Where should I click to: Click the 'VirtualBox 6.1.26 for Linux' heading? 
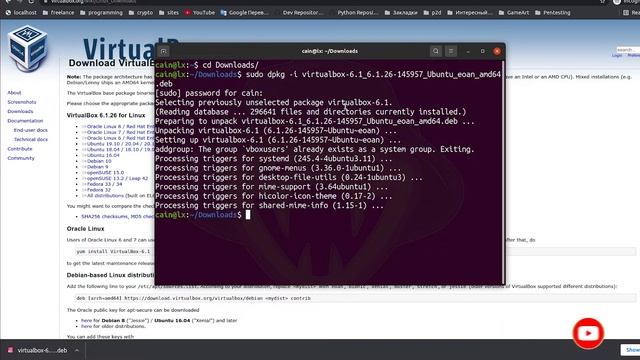[x=106, y=116]
